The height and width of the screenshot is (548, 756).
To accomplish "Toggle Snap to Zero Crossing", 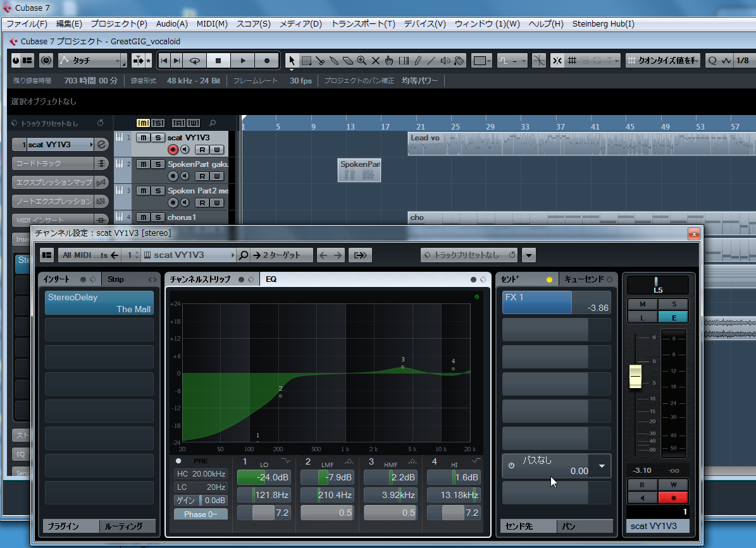I will click(x=538, y=61).
